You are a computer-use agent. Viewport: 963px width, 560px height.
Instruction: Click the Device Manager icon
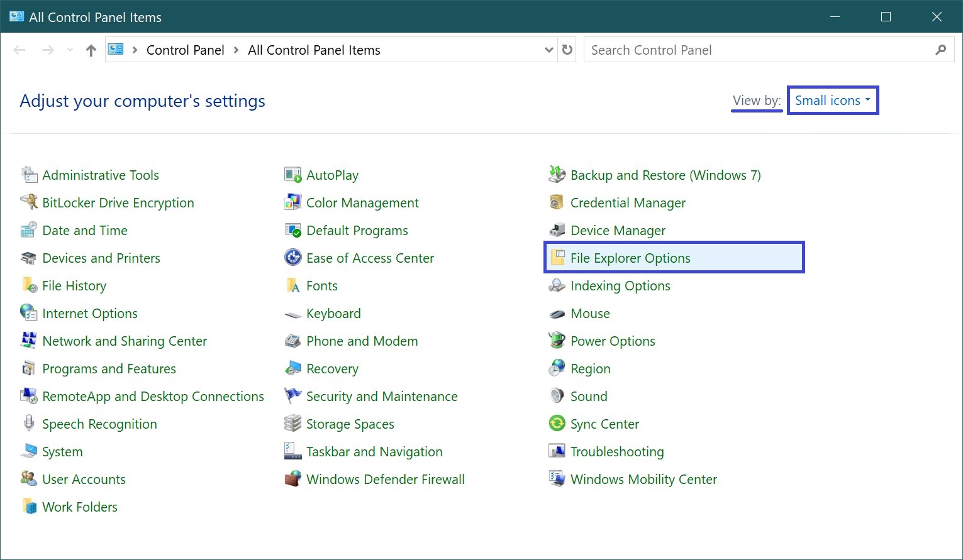pyautogui.click(x=557, y=230)
